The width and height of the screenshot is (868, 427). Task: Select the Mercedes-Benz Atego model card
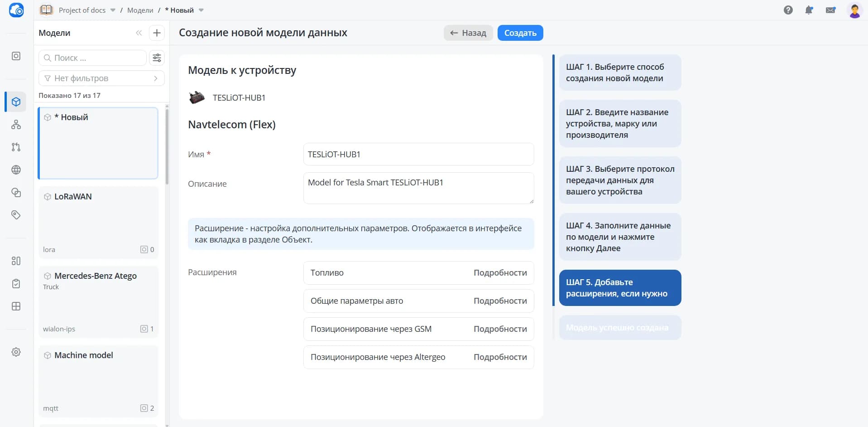(x=98, y=301)
